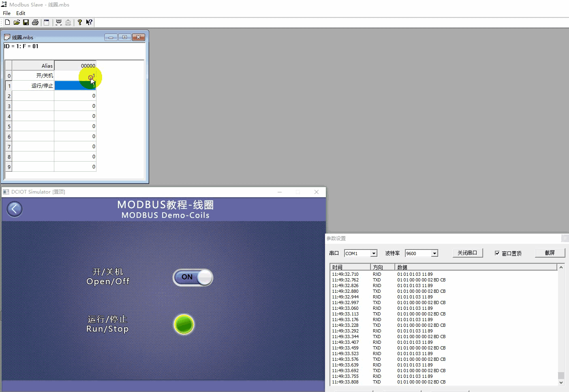Click the 数据 column header in log
Screen dimensions: 569x392
coord(476,267)
